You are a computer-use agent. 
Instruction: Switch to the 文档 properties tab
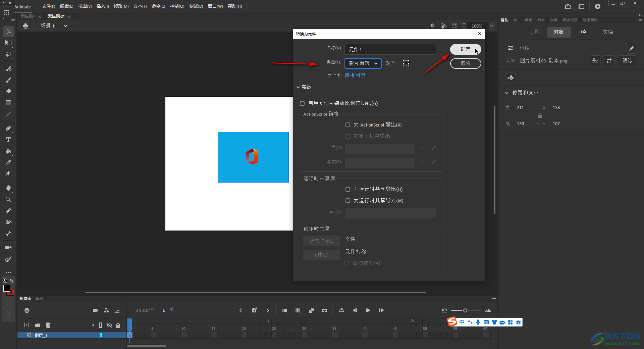[x=608, y=32]
